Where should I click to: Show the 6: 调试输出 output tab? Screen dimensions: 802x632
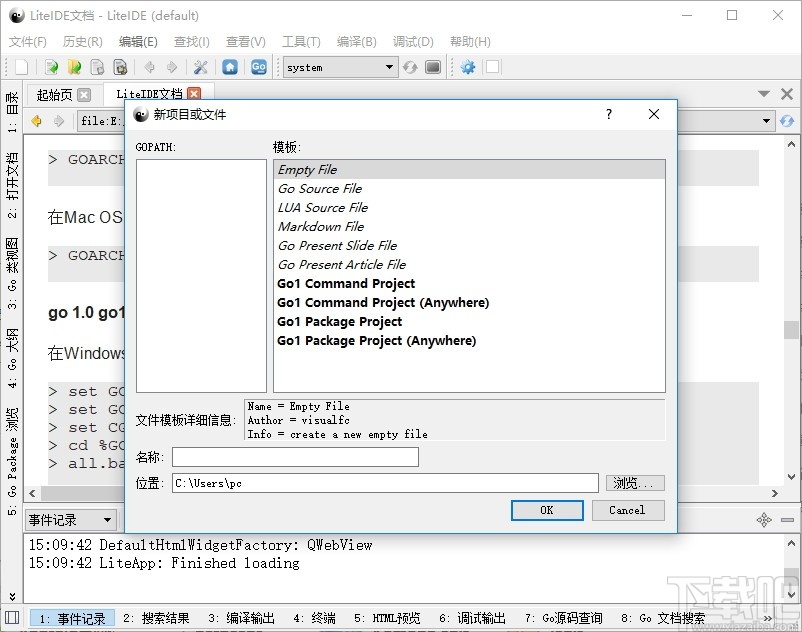click(472, 618)
